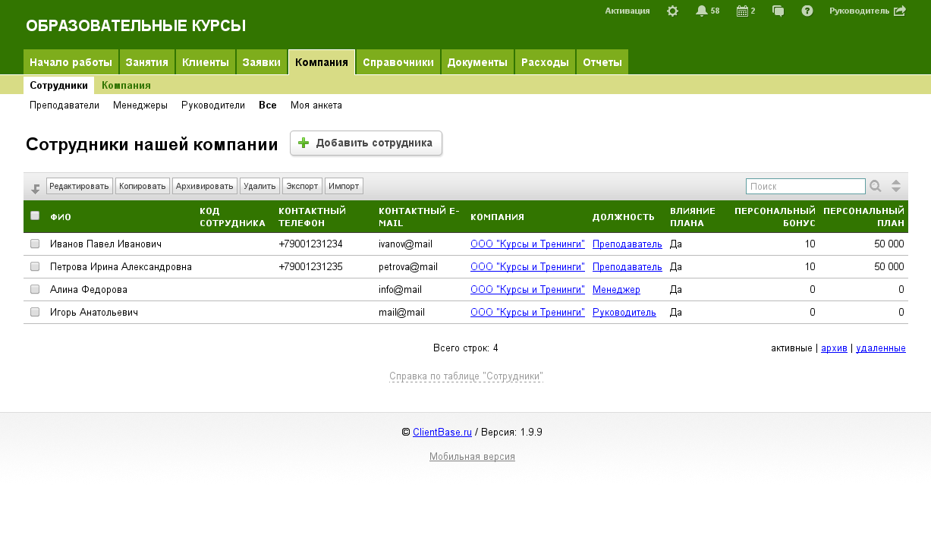Toggle the select-all checkbox in table header
The width and height of the screenshot is (931, 560).
pyautogui.click(x=35, y=216)
